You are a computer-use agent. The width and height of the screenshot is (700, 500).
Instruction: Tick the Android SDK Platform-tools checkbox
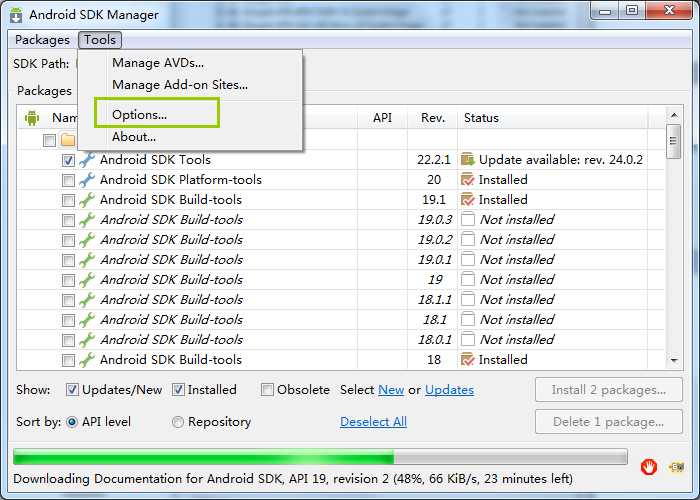(68, 180)
